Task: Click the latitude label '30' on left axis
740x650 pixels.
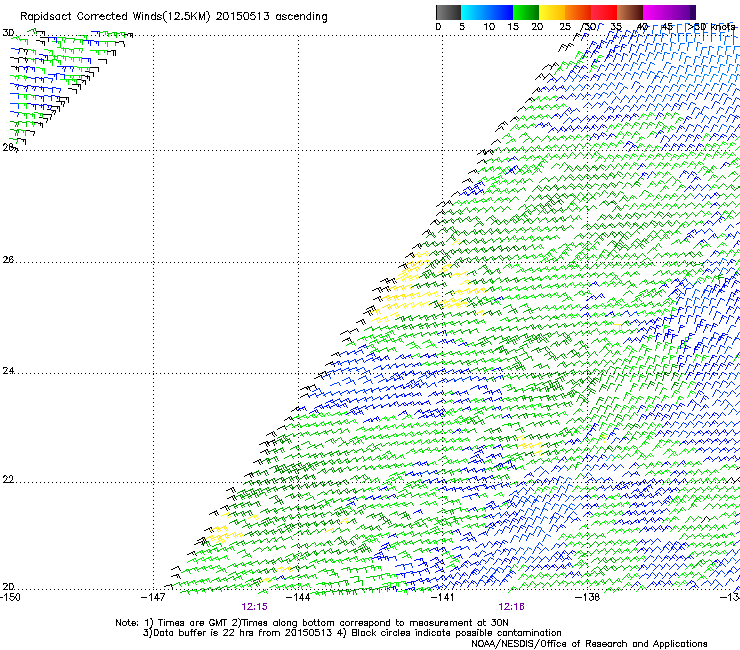Action: [x=8, y=33]
